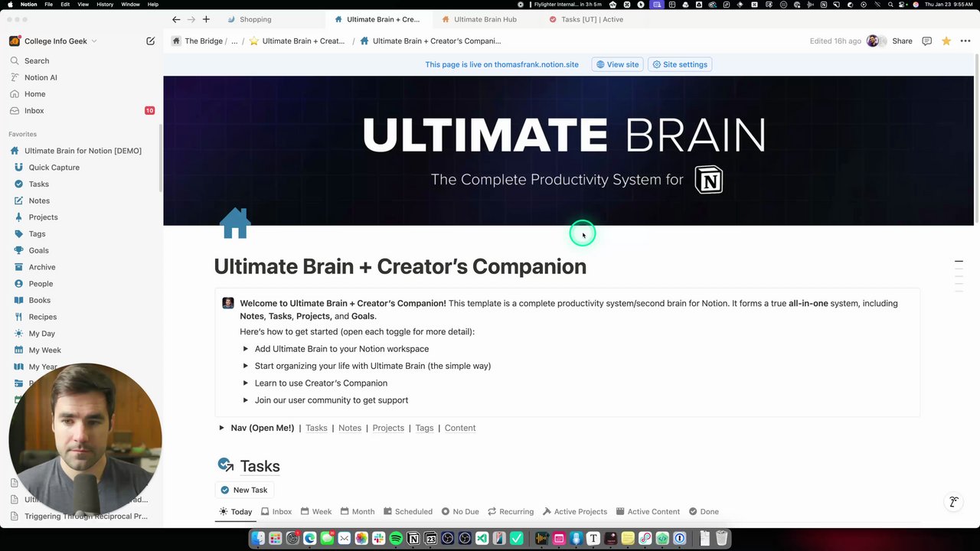This screenshot has width=980, height=551.
Task: Expand 'Add Ultimate Brain to your Notion workspace' toggle
Action: (x=246, y=349)
